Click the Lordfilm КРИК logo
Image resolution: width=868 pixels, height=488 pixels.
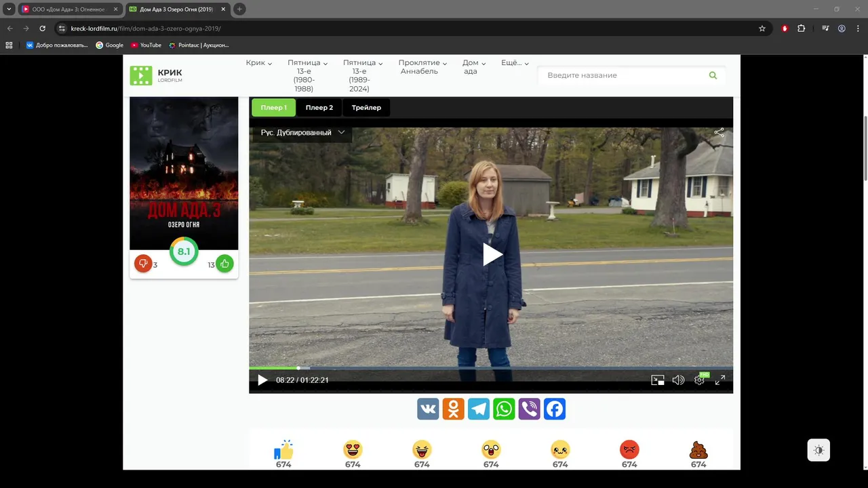[157, 75]
